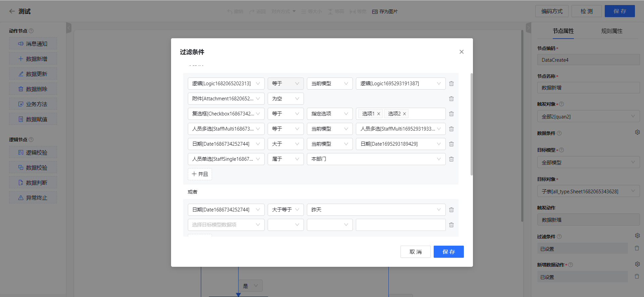Open the 日期[Date1695293189429] value dropdown

tap(401, 144)
